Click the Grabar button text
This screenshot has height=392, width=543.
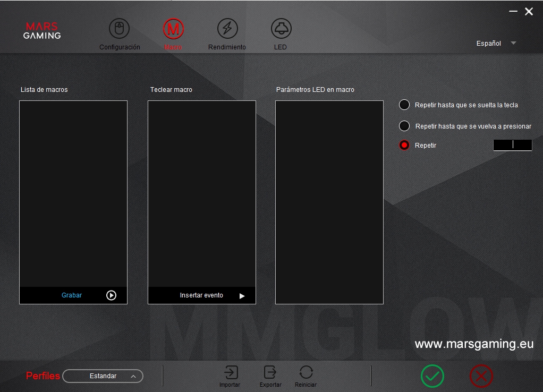click(x=72, y=295)
